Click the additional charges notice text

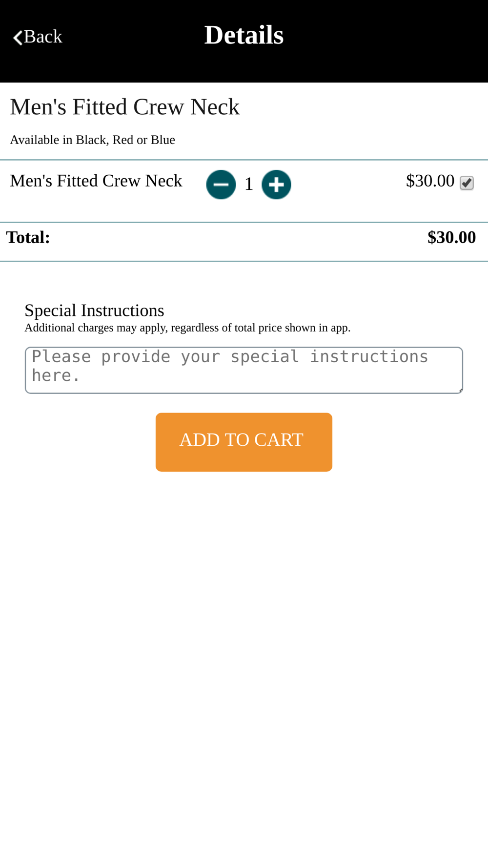coord(187,328)
